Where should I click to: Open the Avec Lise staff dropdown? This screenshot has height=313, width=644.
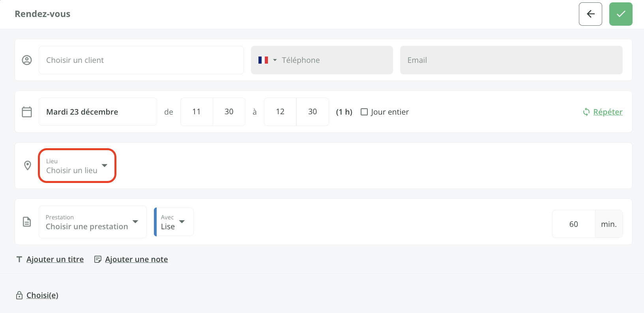[x=174, y=222]
